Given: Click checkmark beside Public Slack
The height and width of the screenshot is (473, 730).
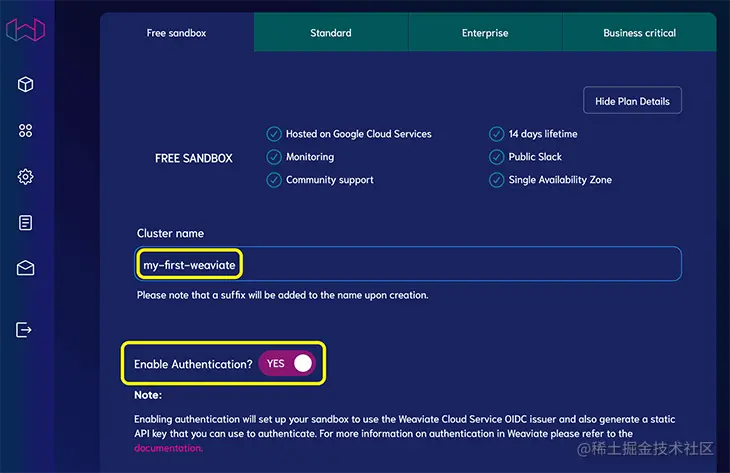Looking at the screenshot, I should point(496,157).
